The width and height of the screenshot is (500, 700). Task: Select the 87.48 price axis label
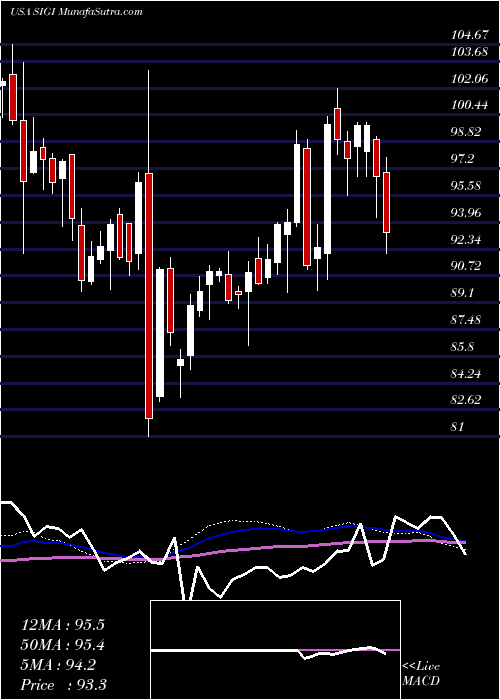click(x=467, y=320)
